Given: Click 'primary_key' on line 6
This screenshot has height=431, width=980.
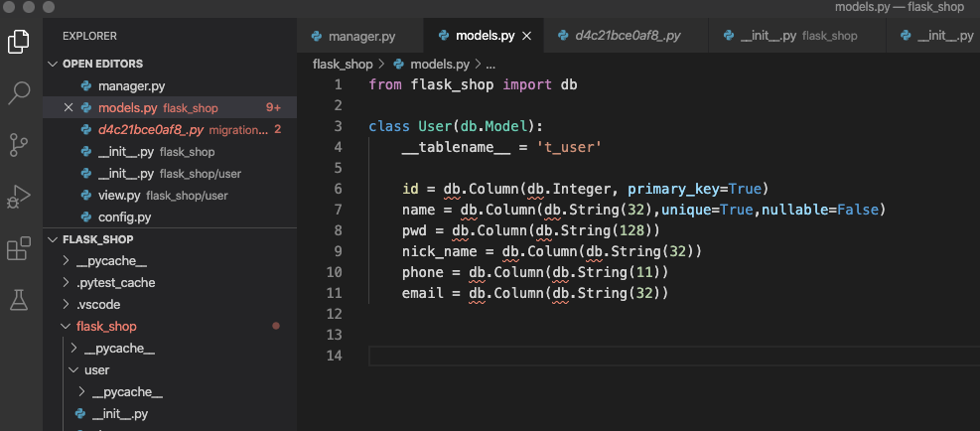Looking at the screenshot, I should pos(672,189).
